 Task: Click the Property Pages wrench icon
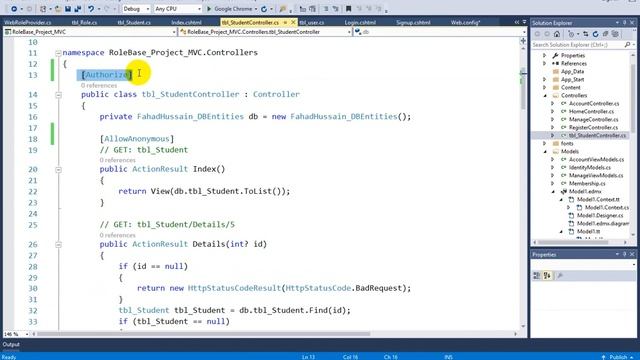coord(560,276)
